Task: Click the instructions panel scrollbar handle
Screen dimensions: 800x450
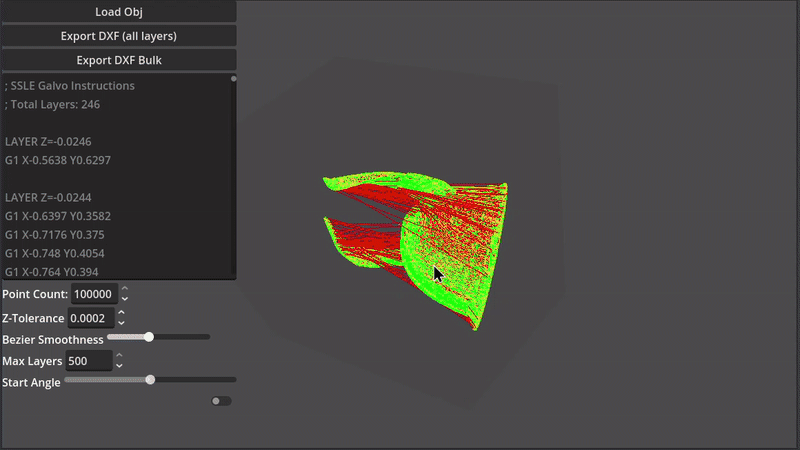Action: pos(234,78)
